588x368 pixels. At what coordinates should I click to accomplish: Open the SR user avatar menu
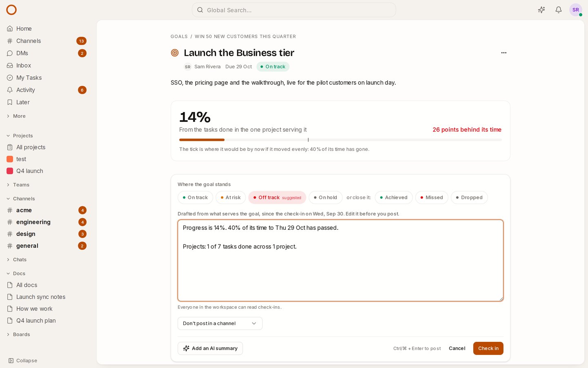(576, 10)
